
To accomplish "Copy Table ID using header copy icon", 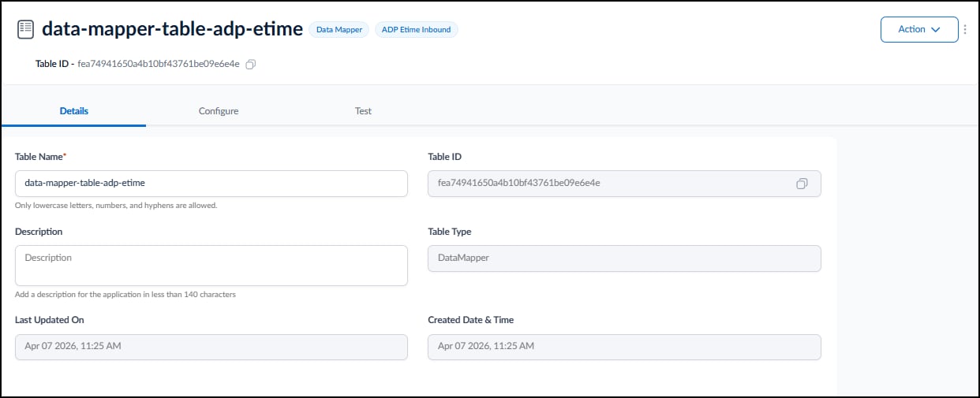I will coord(251,64).
